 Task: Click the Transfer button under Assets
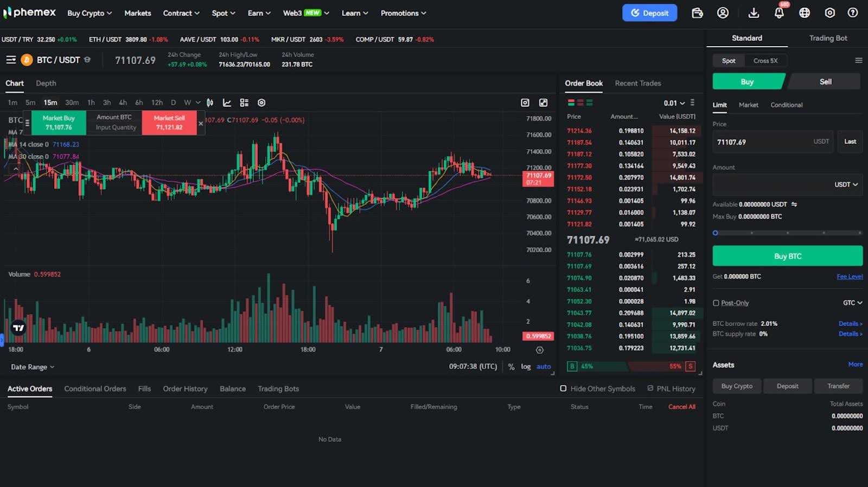(x=838, y=386)
